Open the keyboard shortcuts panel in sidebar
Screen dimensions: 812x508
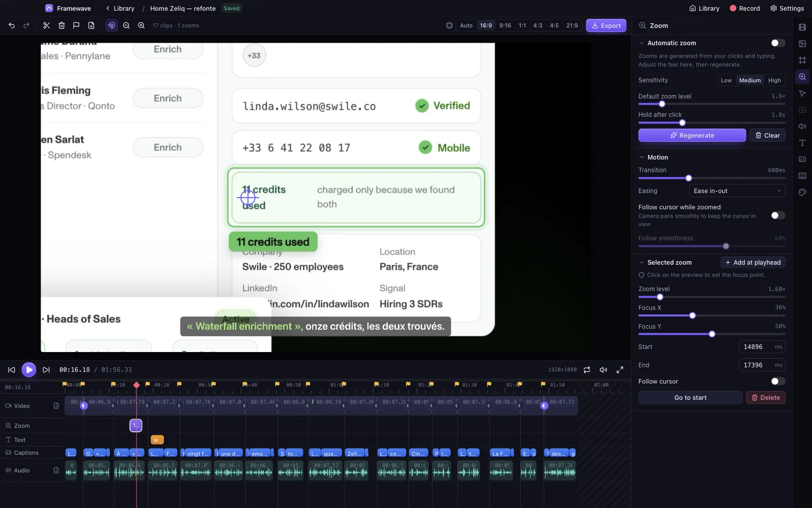point(802,176)
